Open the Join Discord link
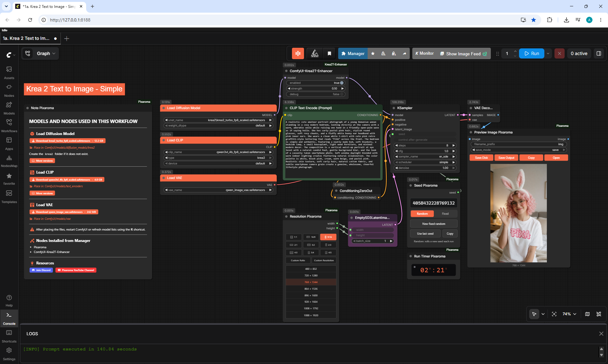The height and width of the screenshot is (364, 608). point(41,270)
